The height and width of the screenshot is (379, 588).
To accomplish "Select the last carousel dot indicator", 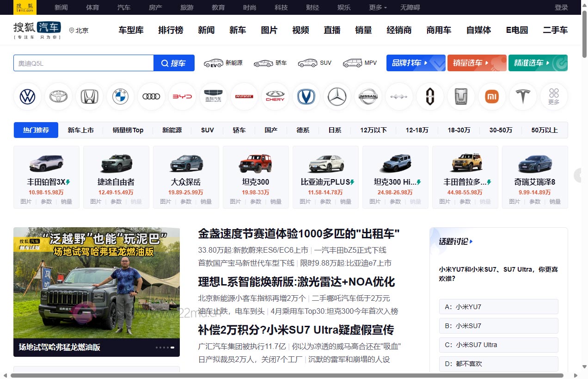I will pos(172,347).
